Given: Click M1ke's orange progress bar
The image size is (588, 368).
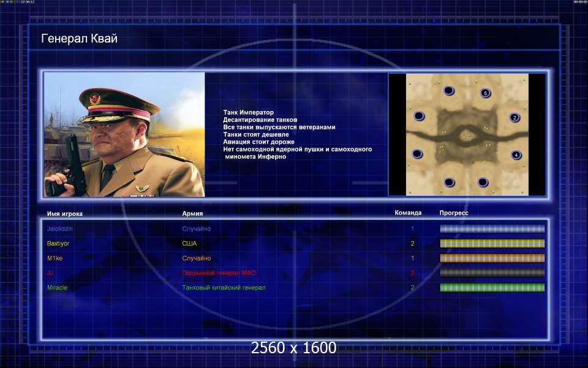Looking at the screenshot, I should pos(492,258).
